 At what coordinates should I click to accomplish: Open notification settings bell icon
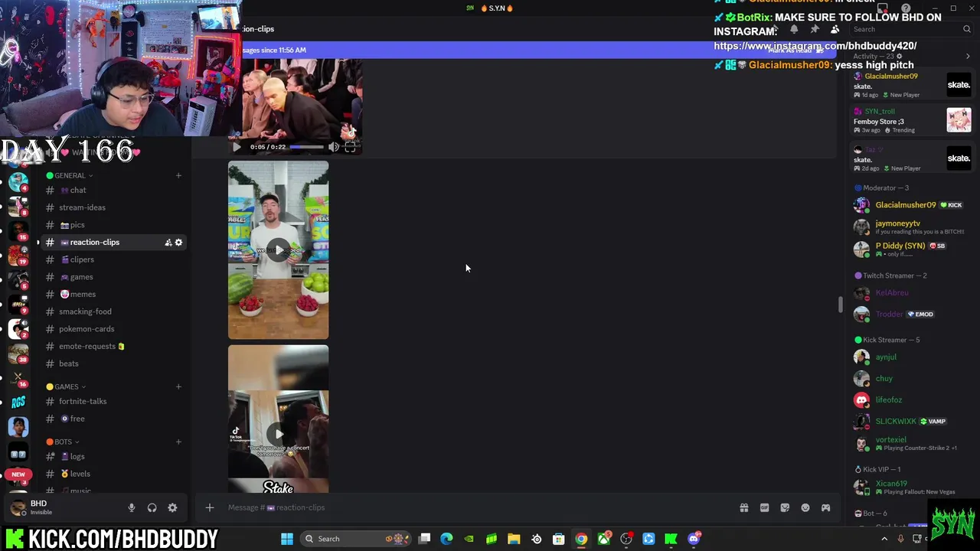point(794,29)
